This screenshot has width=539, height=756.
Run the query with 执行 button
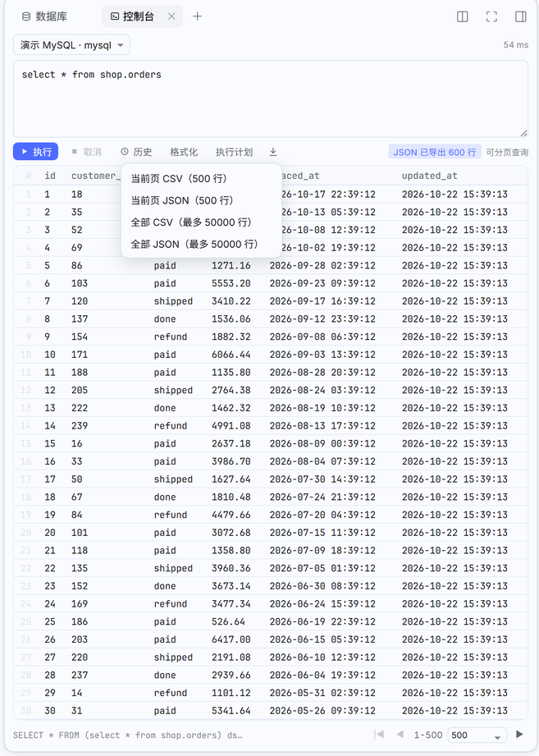[x=35, y=152]
